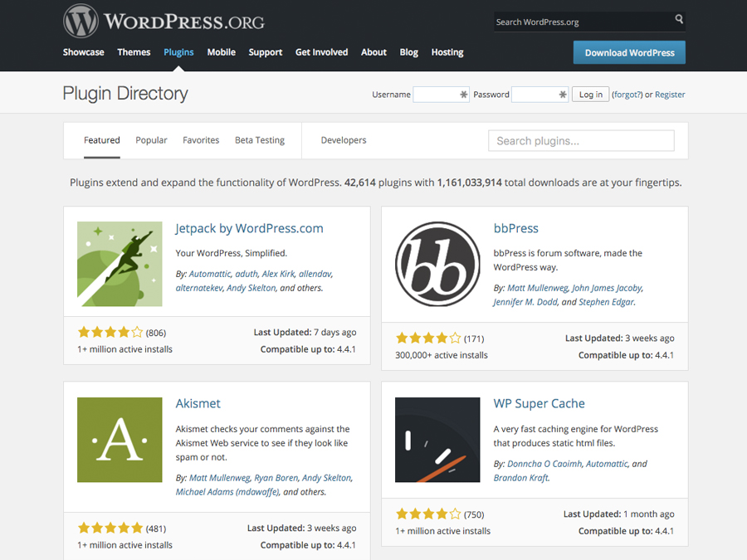Click the Log in button
Screen dimensions: 747x560
[x=590, y=95]
